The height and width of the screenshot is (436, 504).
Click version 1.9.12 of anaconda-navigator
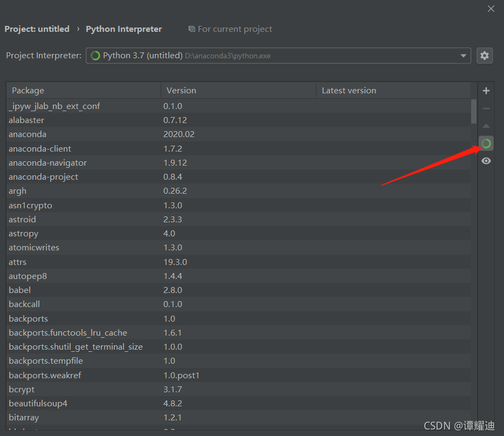coord(175,162)
